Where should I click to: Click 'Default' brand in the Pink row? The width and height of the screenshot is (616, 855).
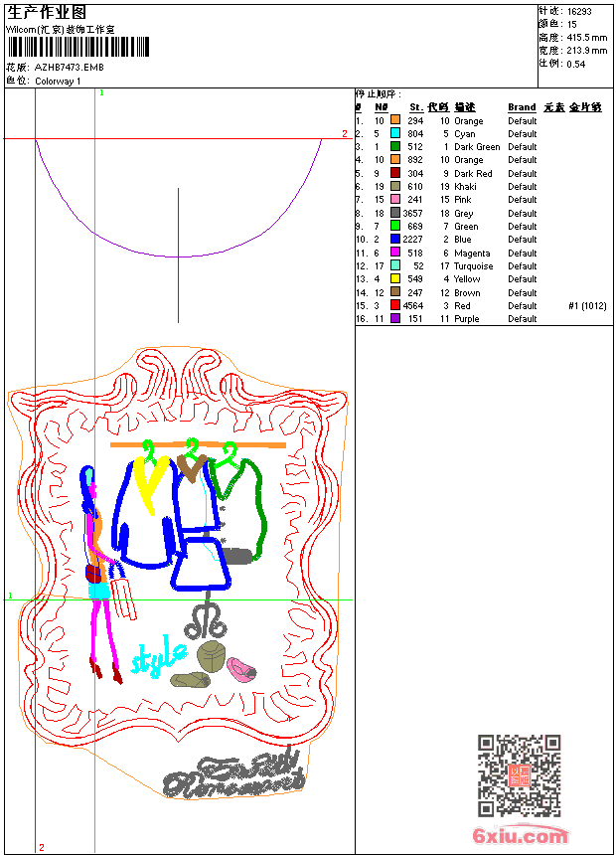pos(522,200)
